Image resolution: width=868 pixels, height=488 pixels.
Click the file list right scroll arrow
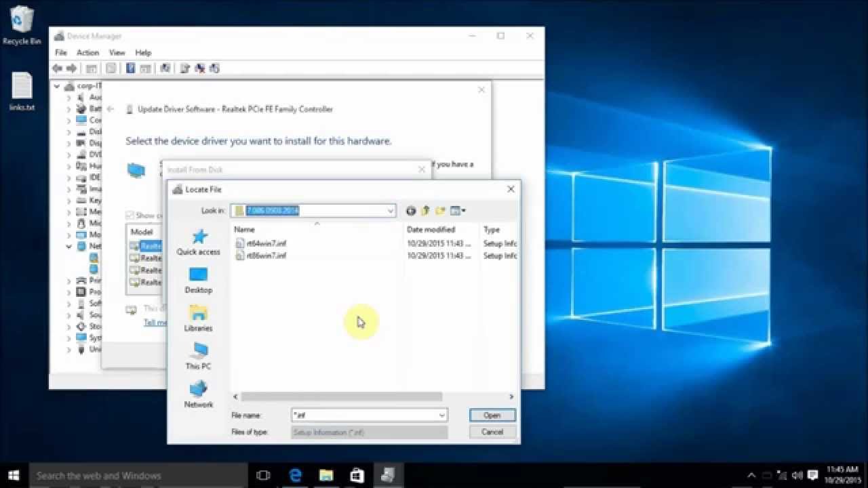[x=512, y=396]
